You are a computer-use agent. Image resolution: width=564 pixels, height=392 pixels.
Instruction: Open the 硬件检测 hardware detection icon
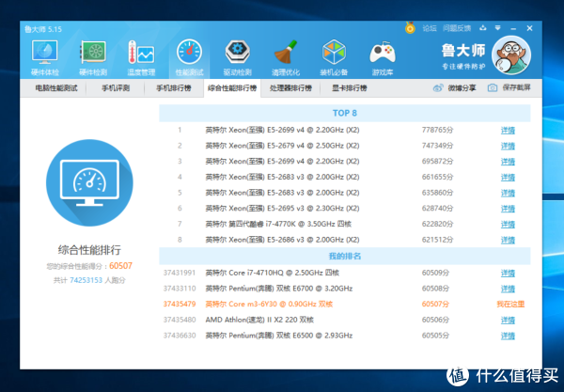click(x=93, y=57)
